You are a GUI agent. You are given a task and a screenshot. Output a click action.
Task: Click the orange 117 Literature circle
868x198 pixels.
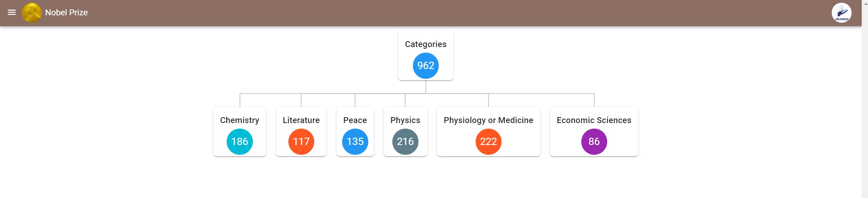[x=301, y=142]
